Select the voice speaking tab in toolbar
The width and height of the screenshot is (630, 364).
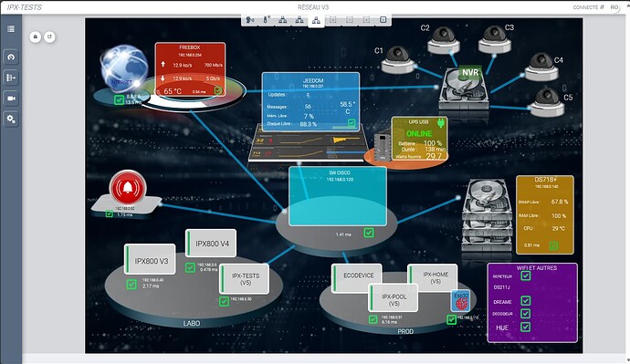coord(250,19)
